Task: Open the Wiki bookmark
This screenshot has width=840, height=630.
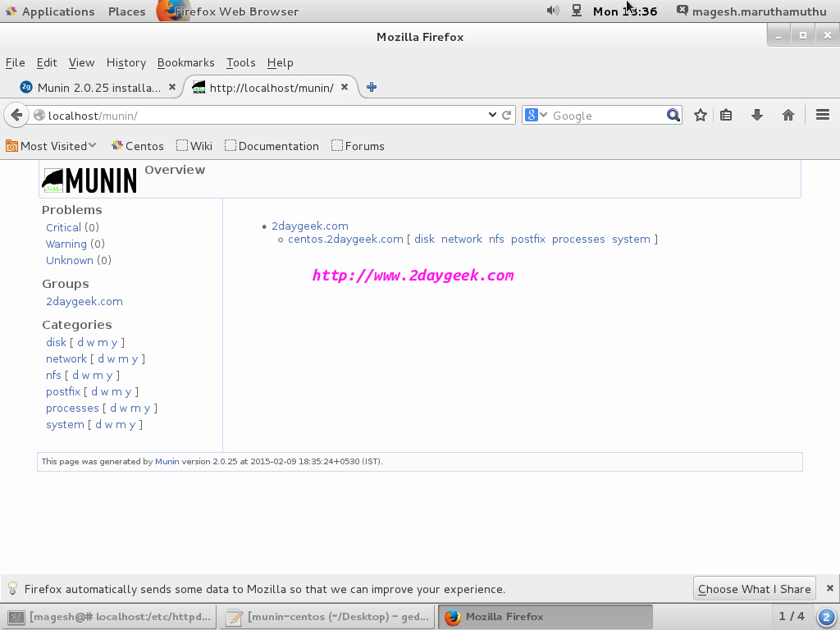Action: click(194, 146)
